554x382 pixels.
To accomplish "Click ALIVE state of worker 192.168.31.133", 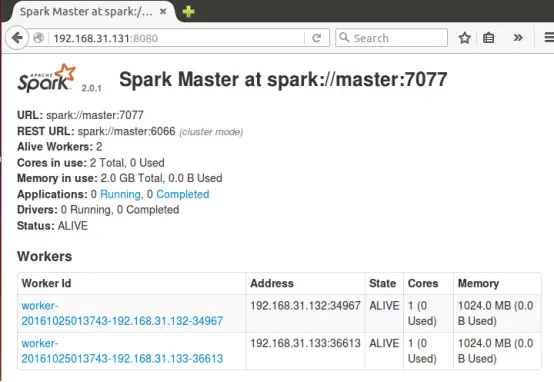I will click(384, 343).
